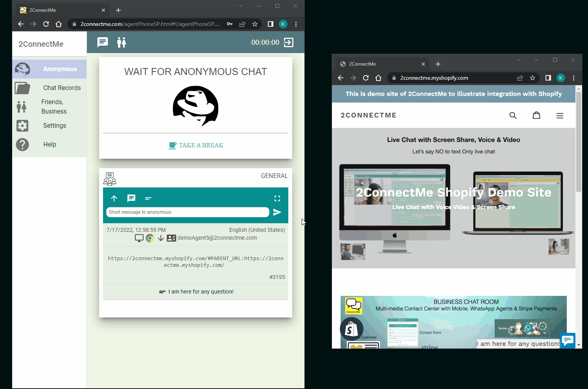Click the Chat Records folder icon
This screenshot has height=389, width=588.
(x=22, y=88)
